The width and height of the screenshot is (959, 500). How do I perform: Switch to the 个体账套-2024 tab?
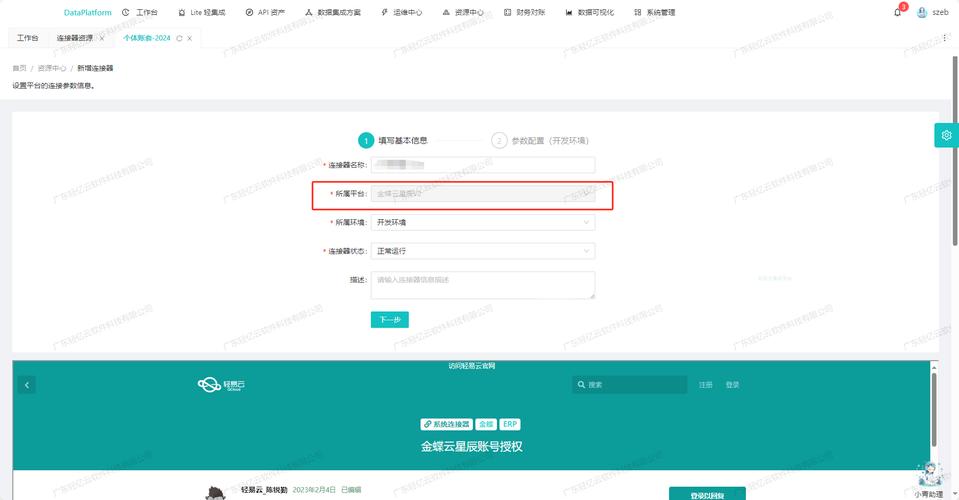tap(147, 38)
